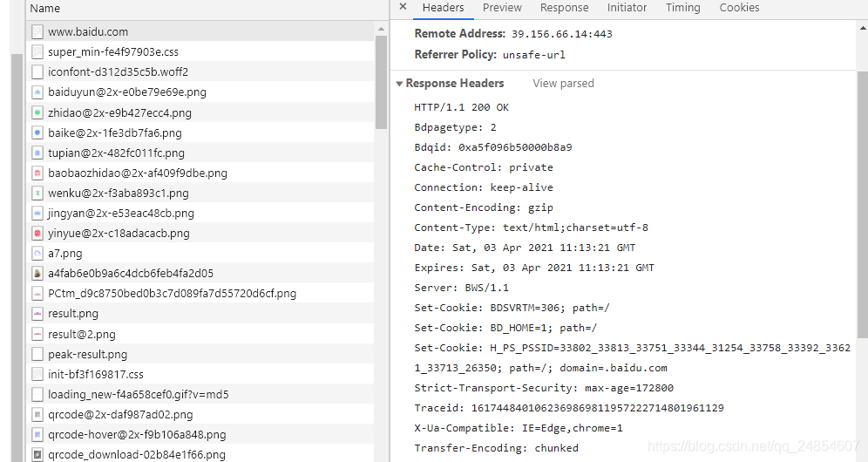Click the stylesheet icon for init-bf3f169817.css

pos(37,374)
